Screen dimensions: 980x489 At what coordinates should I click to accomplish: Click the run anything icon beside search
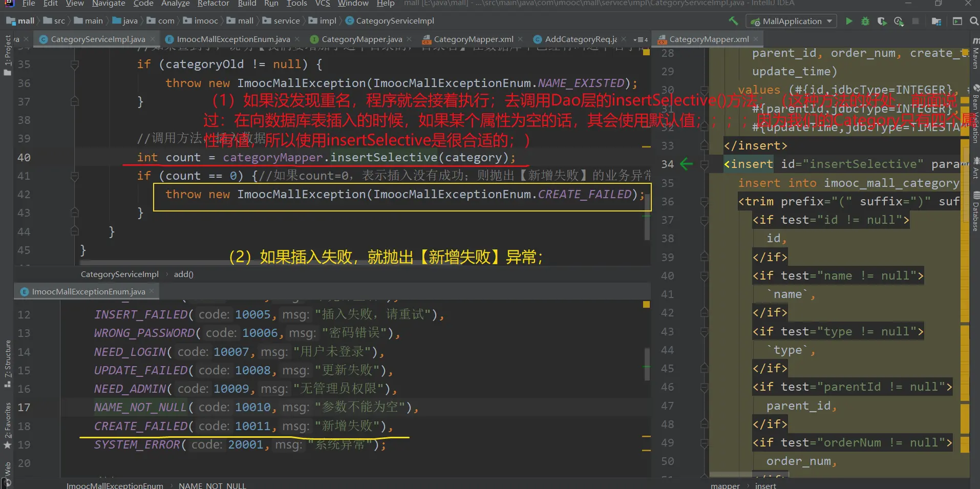click(957, 21)
